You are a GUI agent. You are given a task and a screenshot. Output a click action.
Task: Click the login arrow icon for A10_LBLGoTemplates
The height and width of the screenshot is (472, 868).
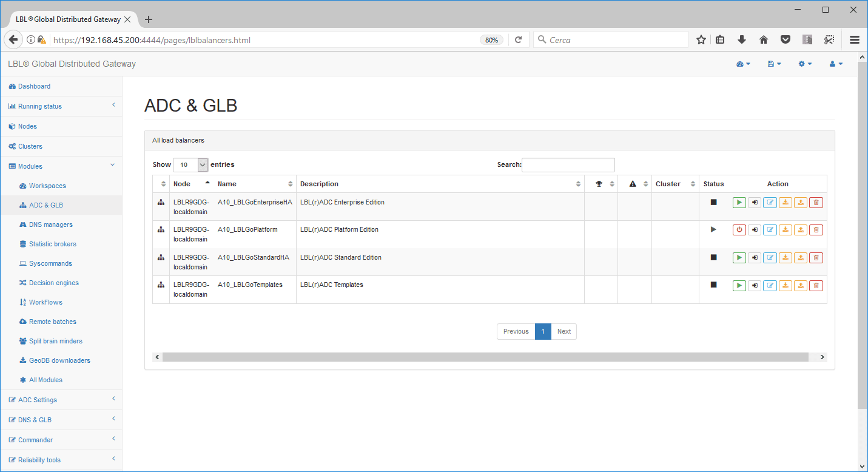755,285
